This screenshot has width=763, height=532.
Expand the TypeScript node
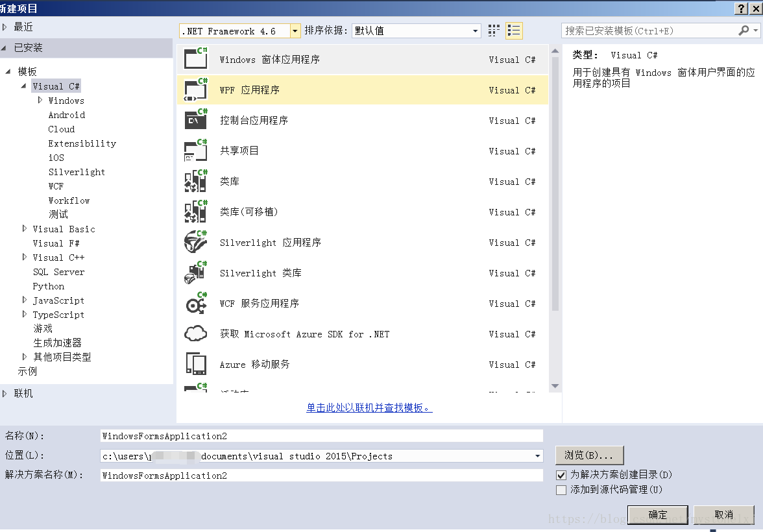click(25, 314)
